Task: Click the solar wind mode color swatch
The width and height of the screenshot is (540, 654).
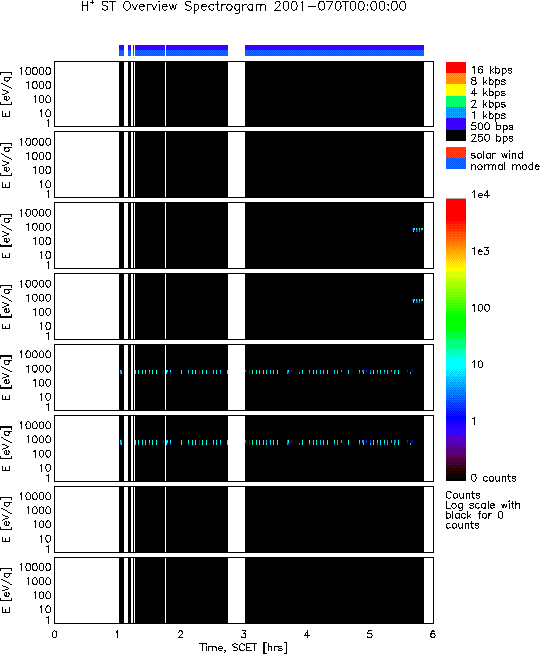Action: (456, 152)
